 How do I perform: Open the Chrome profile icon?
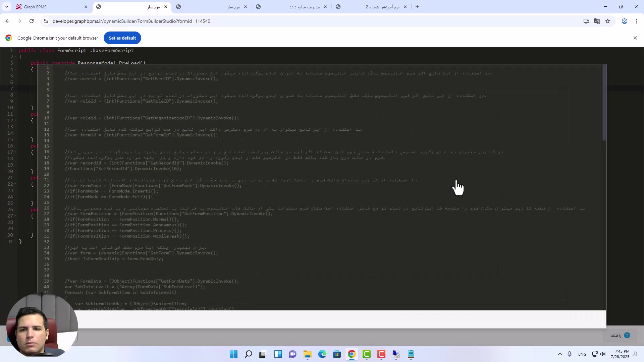[625, 21]
